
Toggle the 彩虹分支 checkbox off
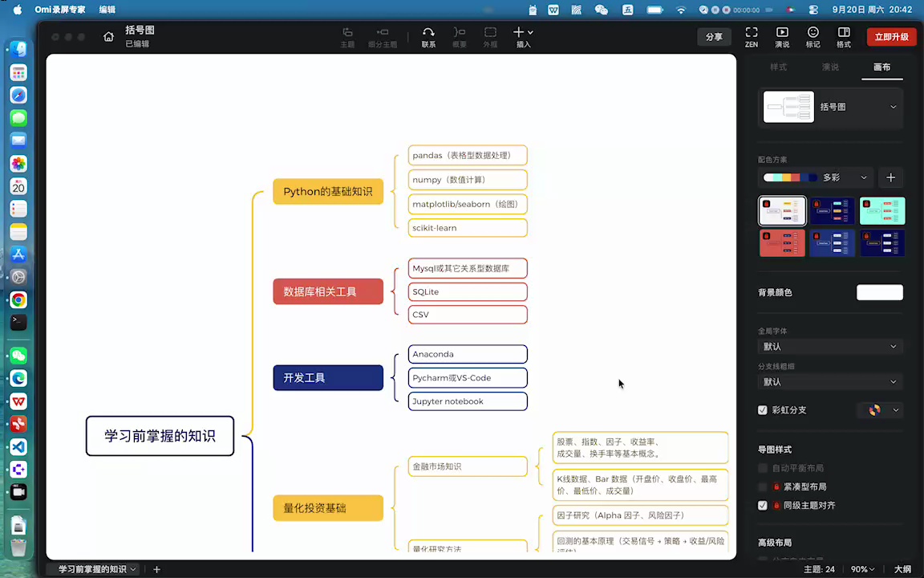[762, 410]
